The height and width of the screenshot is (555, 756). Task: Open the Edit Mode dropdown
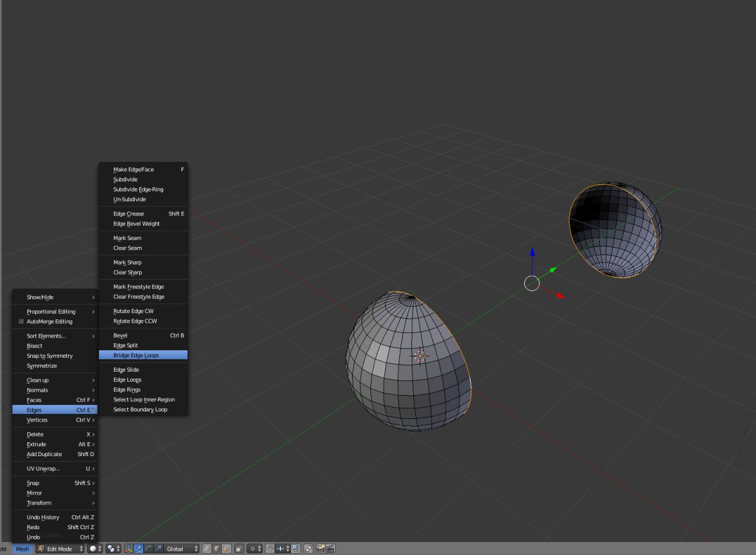[x=60, y=549]
